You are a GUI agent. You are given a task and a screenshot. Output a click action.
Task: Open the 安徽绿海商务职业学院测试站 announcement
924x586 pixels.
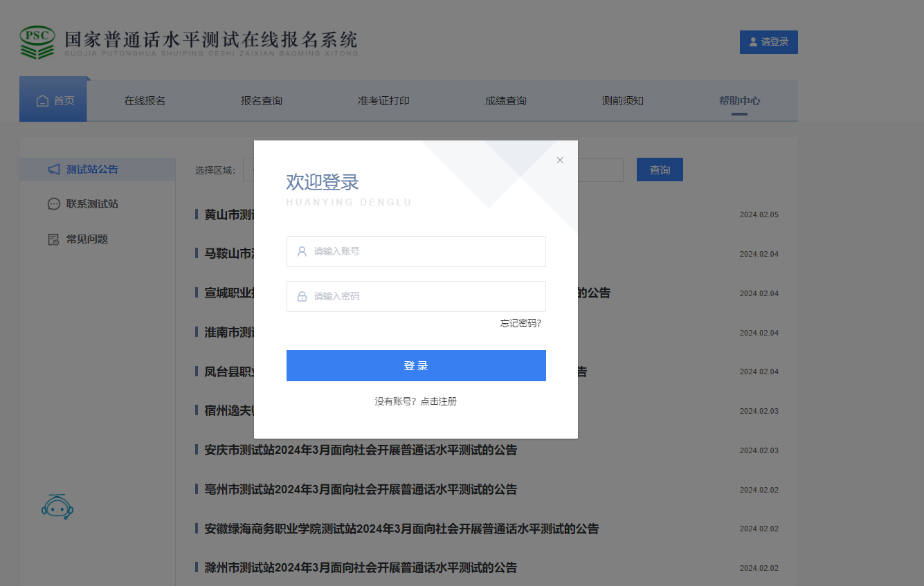tap(401, 529)
